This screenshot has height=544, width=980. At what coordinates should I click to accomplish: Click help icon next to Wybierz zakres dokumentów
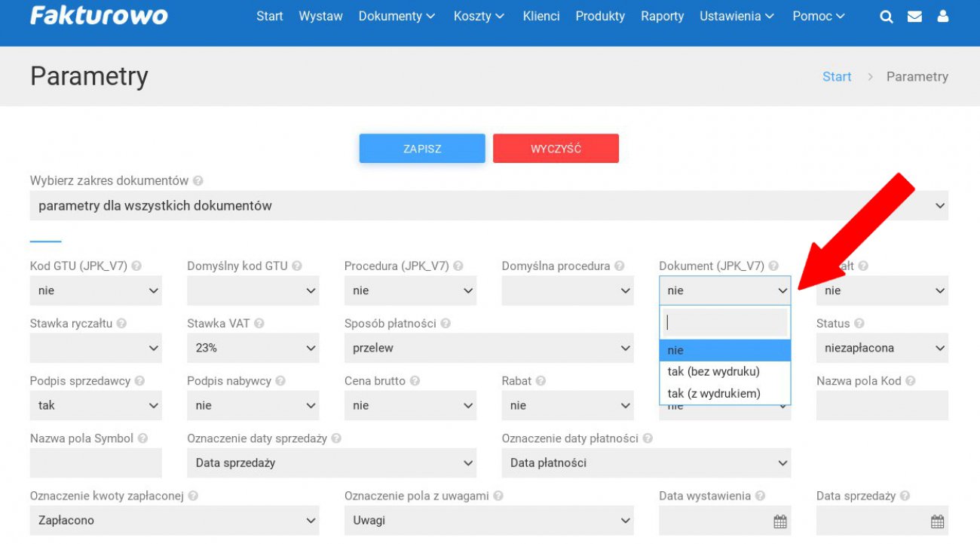click(x=198, y=181)
